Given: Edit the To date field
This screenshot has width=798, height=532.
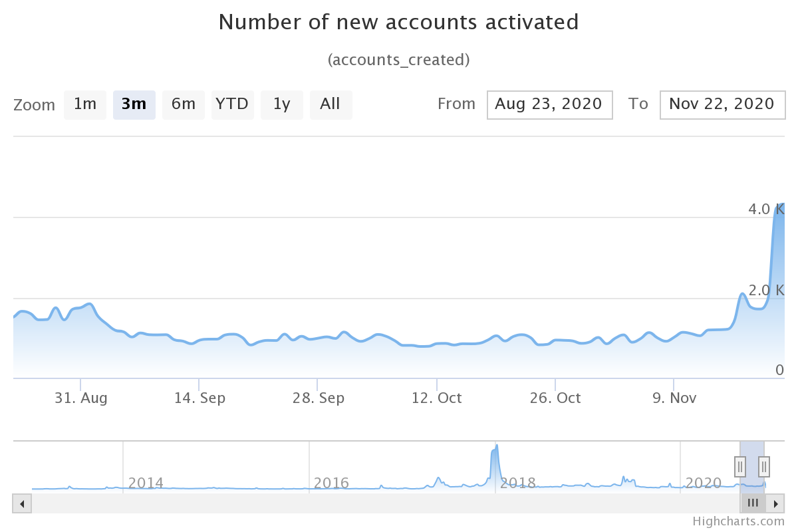Looking at the screenshot, I should 722,104.
